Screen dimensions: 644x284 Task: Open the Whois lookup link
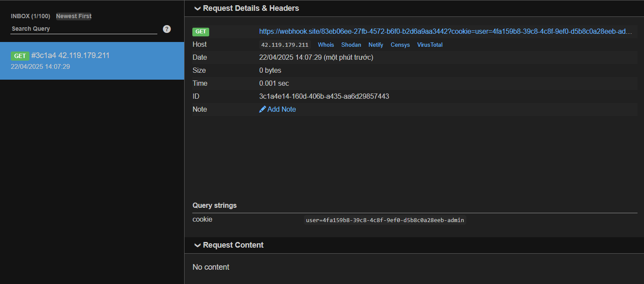pyautogui.click(x=326, y=45)
